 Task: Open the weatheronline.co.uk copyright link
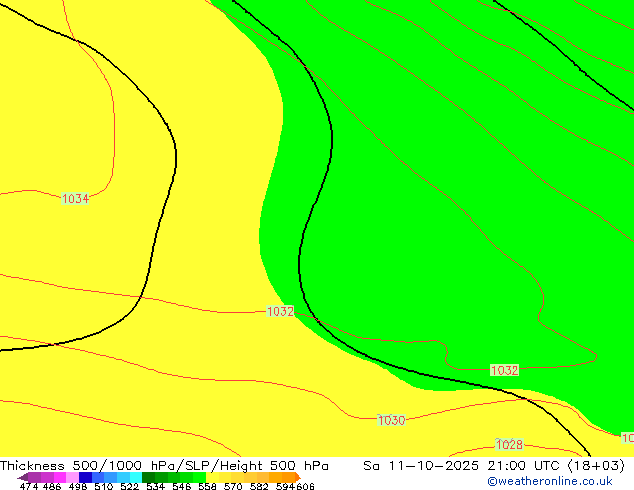550,481
